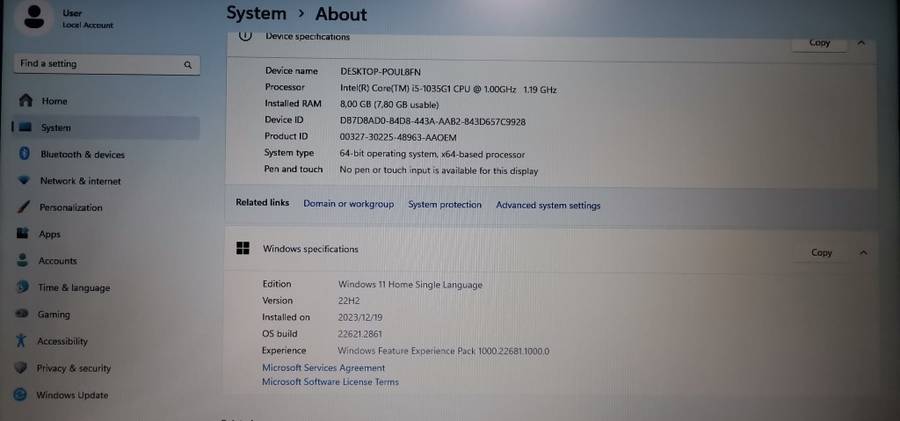Viewport: 900px width, 421px height.
Task: Open the Apps icon in sidebar
Action: pos(21,234)
